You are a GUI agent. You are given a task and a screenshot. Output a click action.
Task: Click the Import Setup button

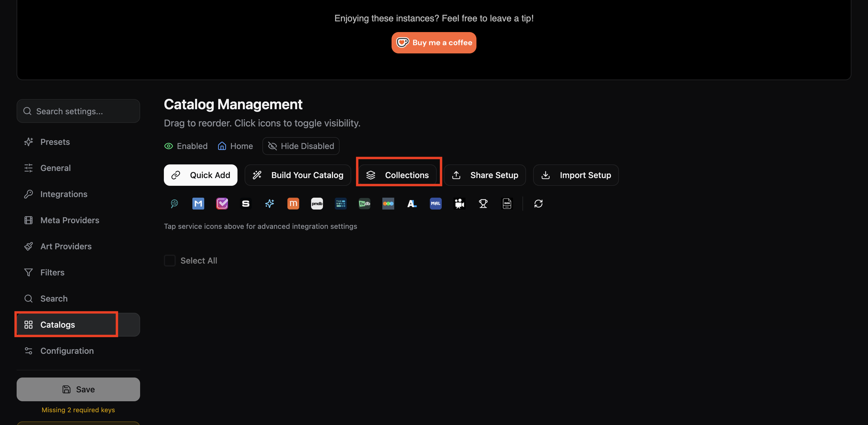click(576, 175)
